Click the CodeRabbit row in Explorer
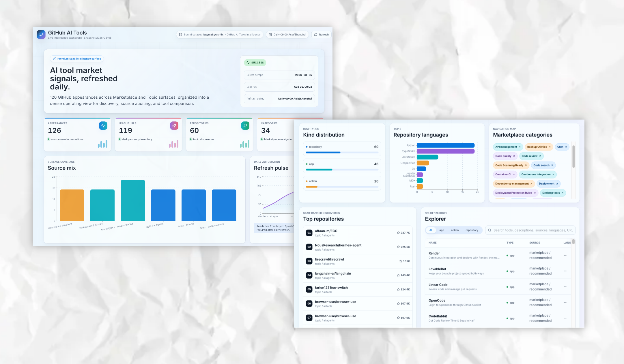Image resolution: width=624 pixels, height=364 pixels. 498,318
